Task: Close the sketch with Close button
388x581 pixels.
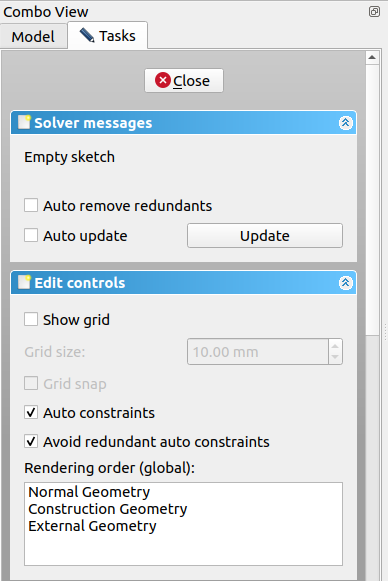Action: (x=184, y=80)
